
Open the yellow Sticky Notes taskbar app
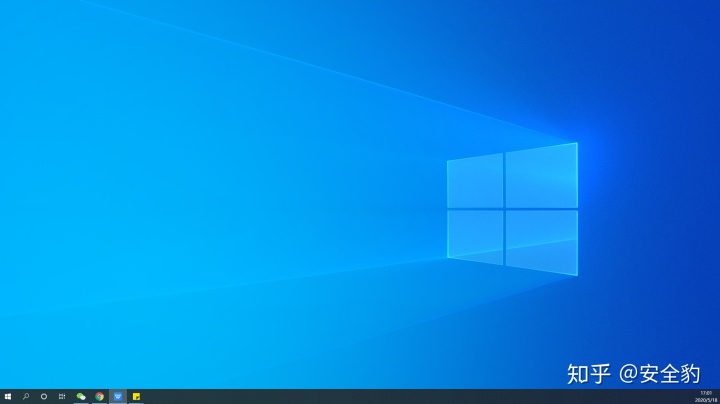click(x=136, y=396)
